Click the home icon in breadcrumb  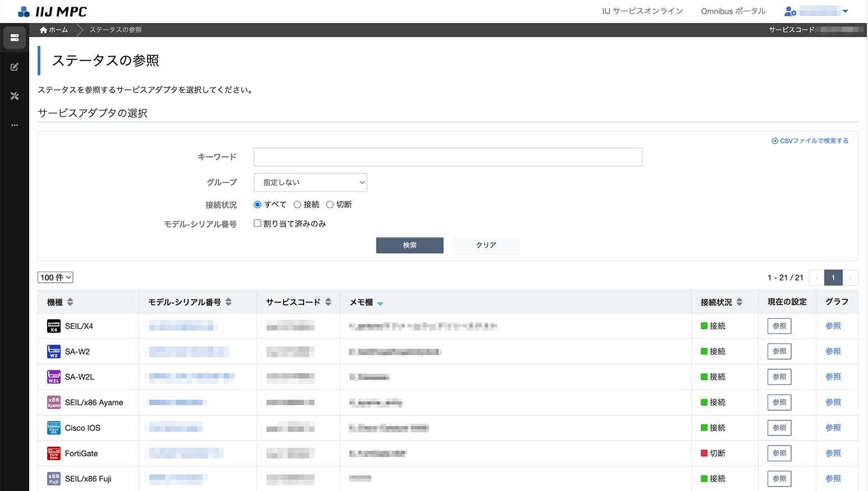tap(43, 30)
